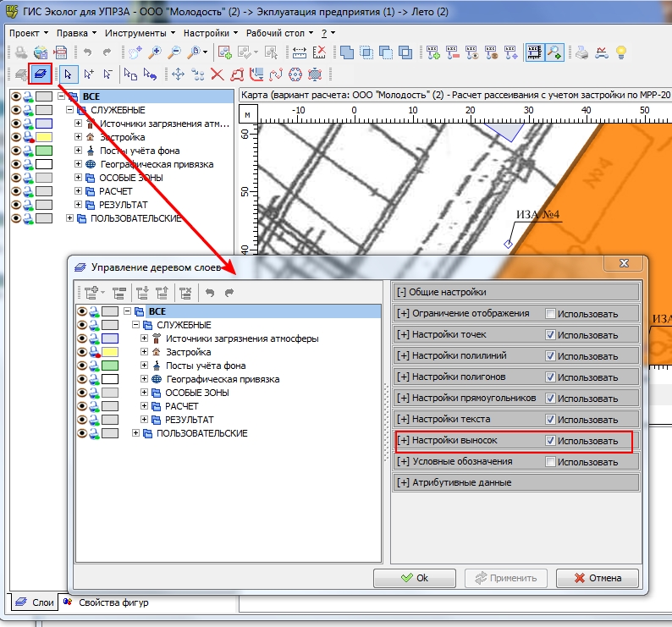
Task: Click the zoom in magnifier icon
Action: coord(155,52)
